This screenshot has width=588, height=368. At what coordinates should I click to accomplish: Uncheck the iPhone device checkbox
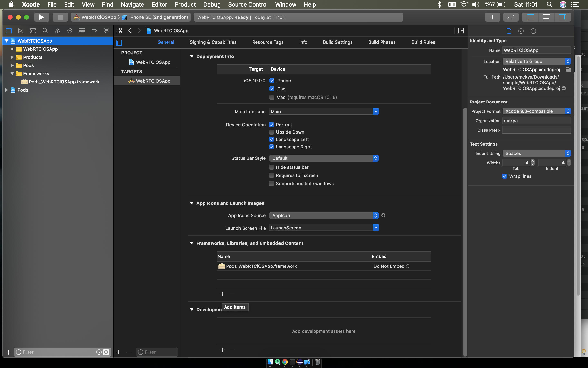point(272,81)
